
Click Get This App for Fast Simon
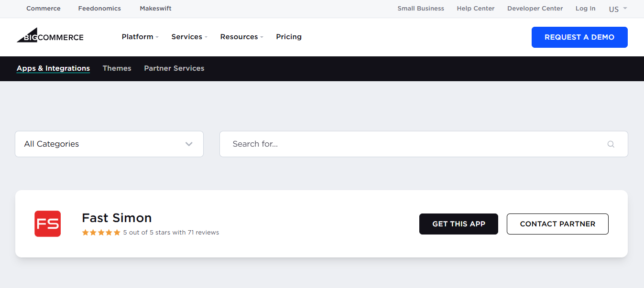[x=458, y=224]
